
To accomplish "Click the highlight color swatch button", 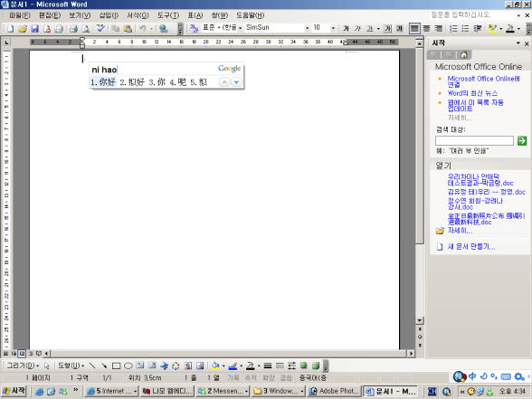I will coord(492,29).
